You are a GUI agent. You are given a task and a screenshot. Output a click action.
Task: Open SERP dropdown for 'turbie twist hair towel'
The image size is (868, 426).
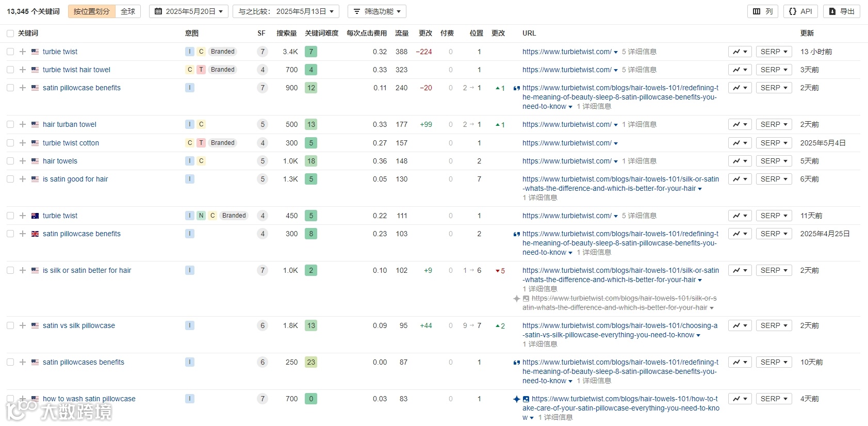coord(774,70)
